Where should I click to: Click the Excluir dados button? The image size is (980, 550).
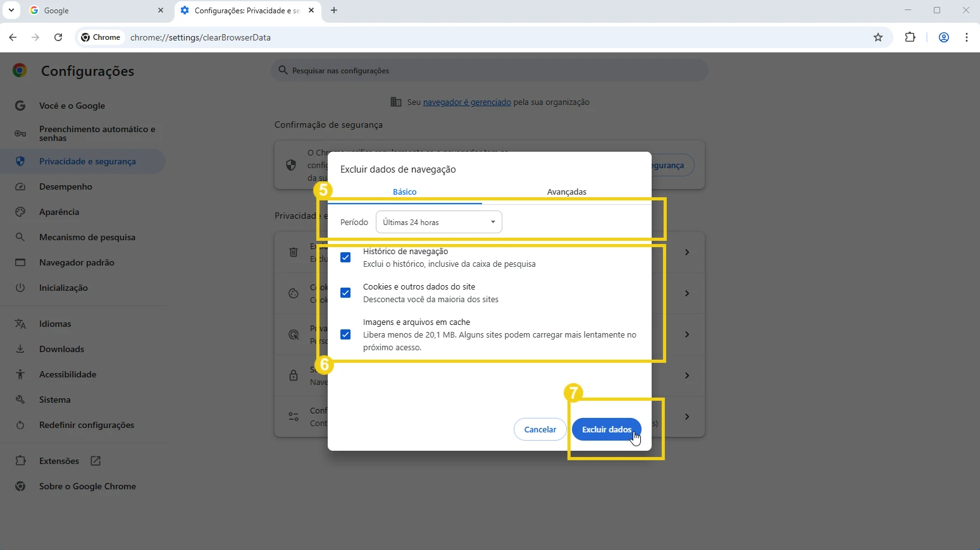point(607,429)
